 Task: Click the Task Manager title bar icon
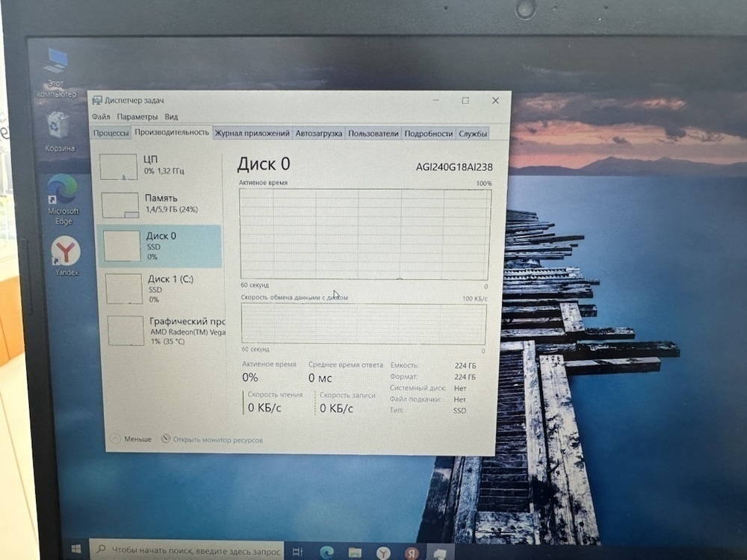pyautogui.click(x=97, y=100)
